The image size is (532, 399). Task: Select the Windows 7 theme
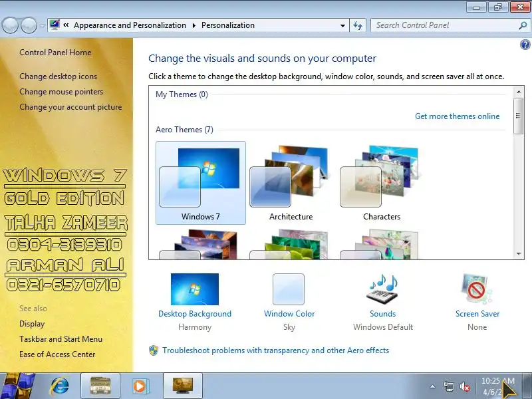(201, 183)
